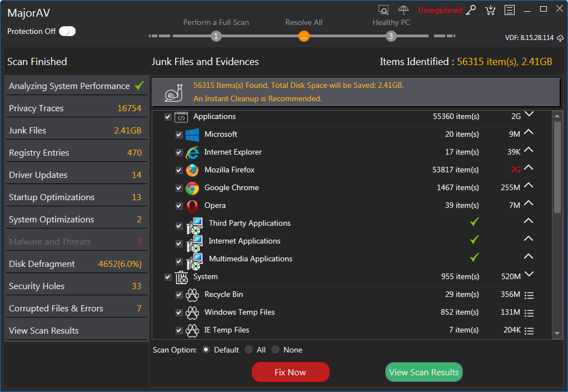Viewport: 568px width, 392px height.
Task: Click the snail icon in summary banner
Action: 174,92
